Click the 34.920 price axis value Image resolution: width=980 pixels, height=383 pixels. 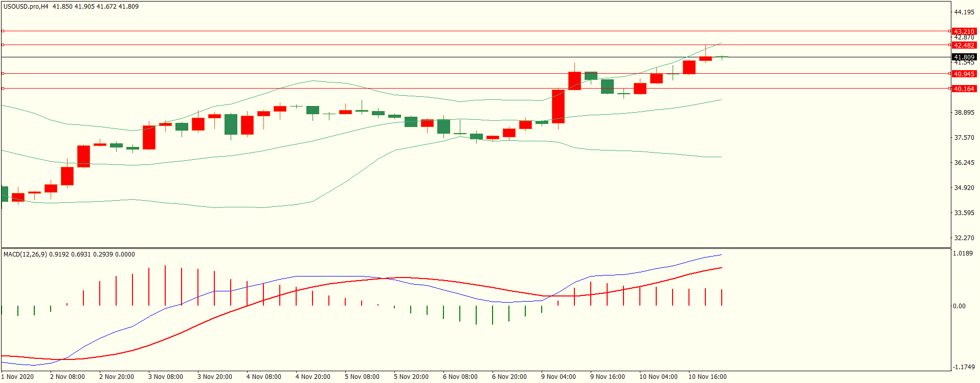tap(964, 187)
